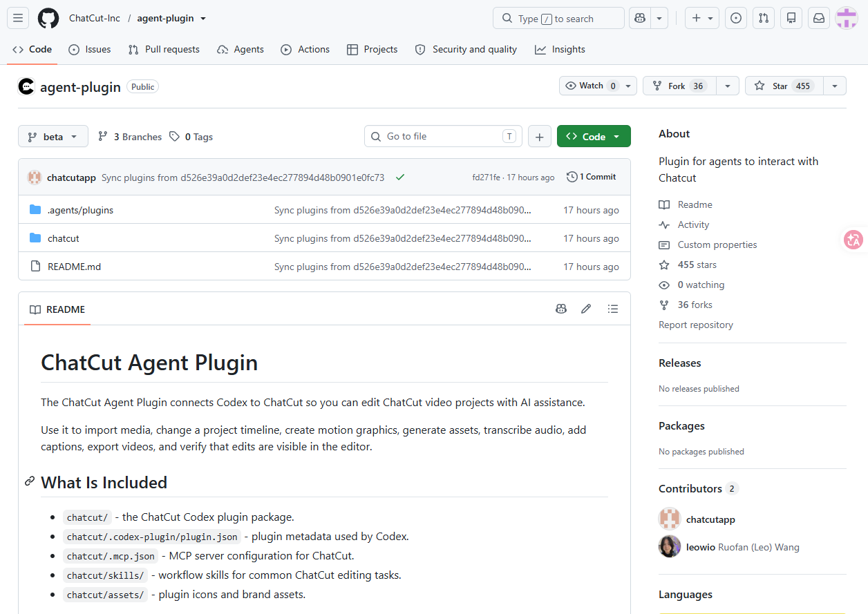This screenshot has width=868, height=614.
Task: Open the 1 Commit history link
Action: tap(591, 177)
